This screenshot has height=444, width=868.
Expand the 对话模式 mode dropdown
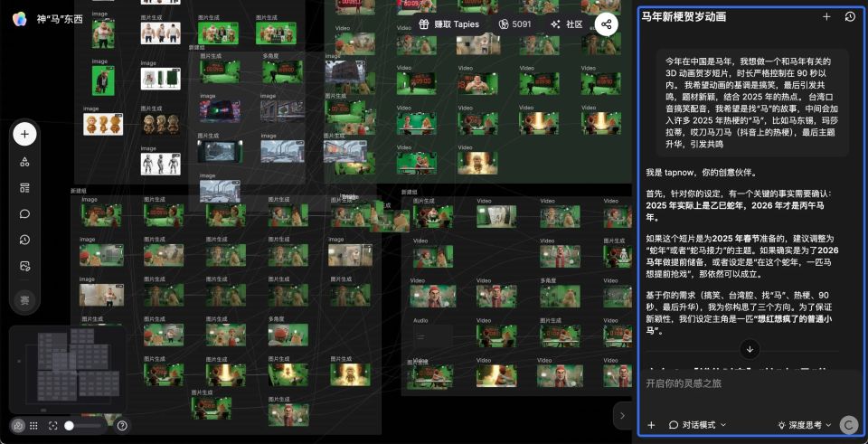coord(697,425)
